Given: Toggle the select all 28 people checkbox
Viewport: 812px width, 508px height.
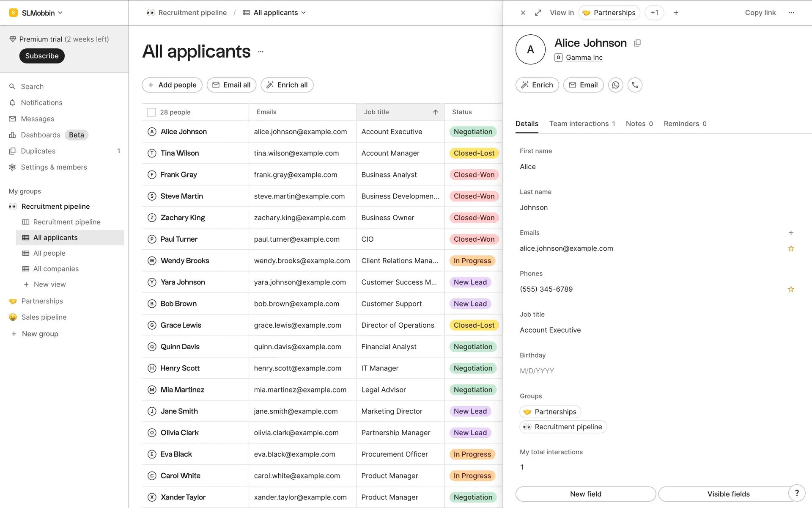Looking at the screenshot, I should pyautogui.click(x=151, y=112).
